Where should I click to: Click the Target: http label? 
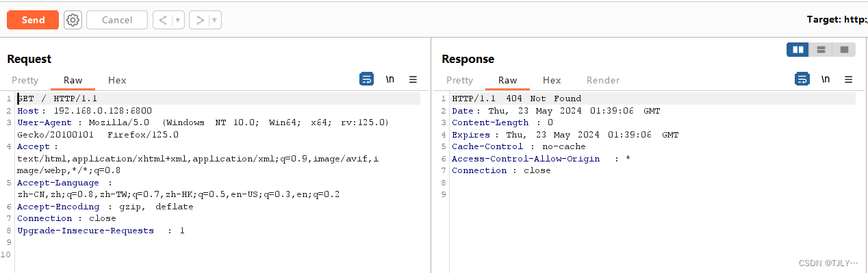pyautogui.click(x=837, y=20)
